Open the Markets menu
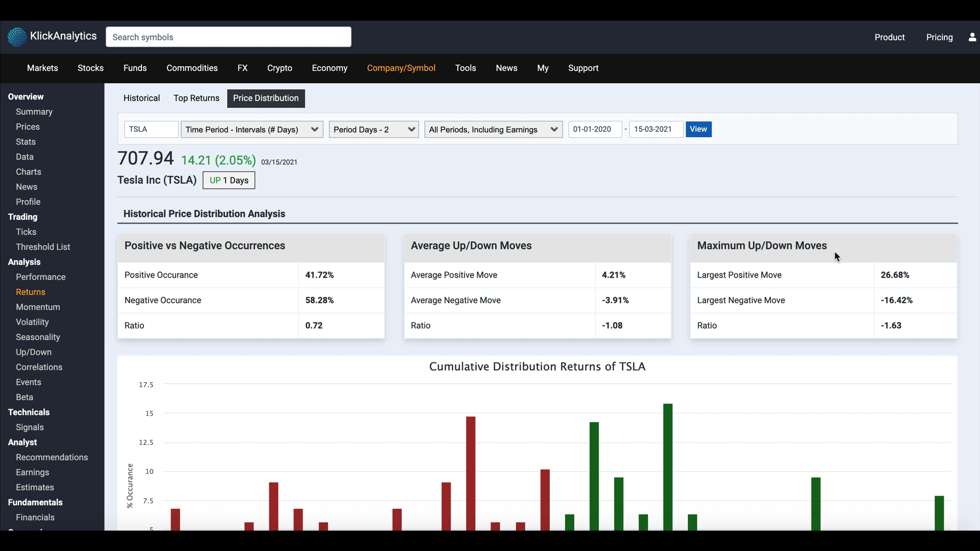 click(42, 68)
